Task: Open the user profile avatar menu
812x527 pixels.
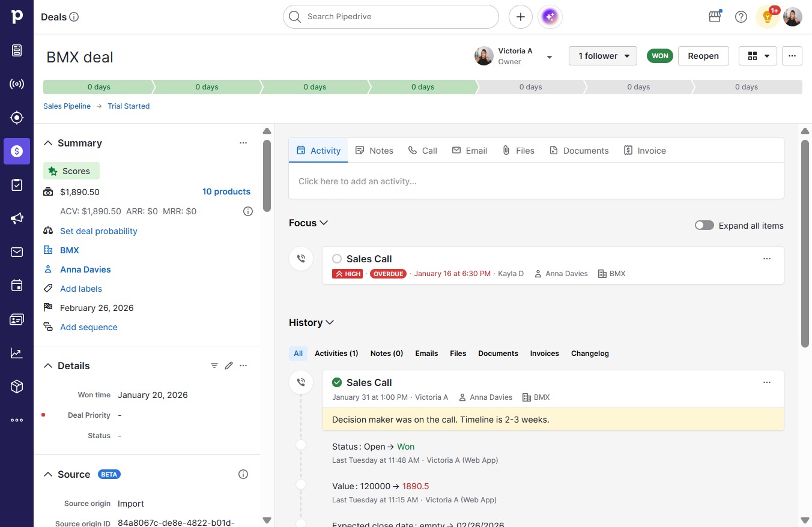Action: point(793,17)
